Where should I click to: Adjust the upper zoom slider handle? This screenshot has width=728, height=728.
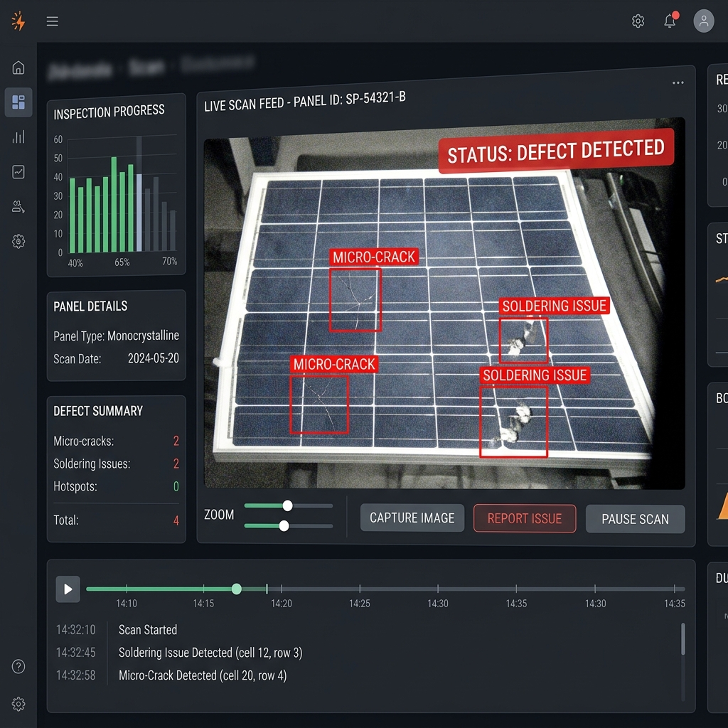(288, 505)
